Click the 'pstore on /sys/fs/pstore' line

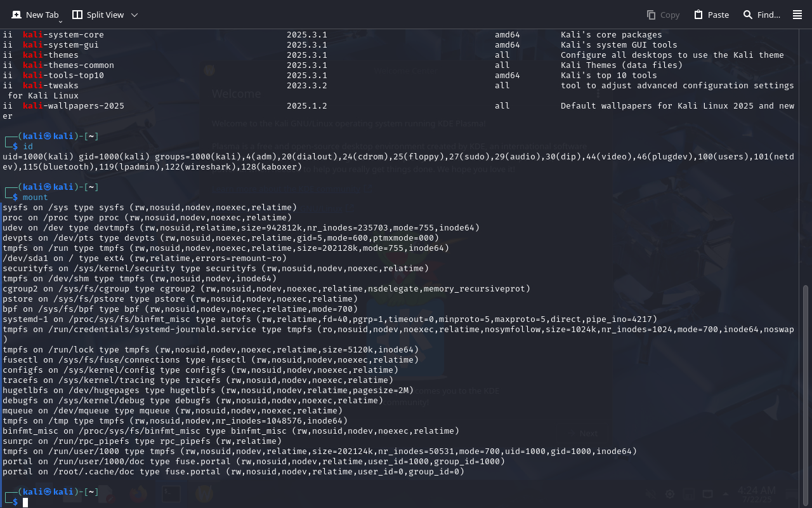tap(180, 299)
